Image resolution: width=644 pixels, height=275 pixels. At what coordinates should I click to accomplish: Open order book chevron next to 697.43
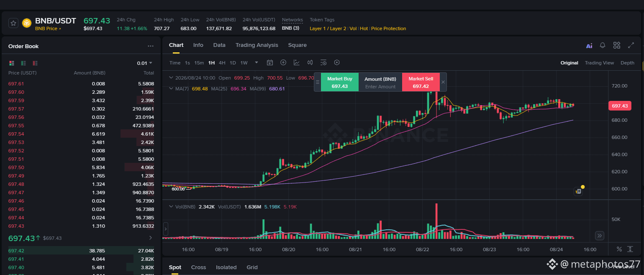click(151, 238)
